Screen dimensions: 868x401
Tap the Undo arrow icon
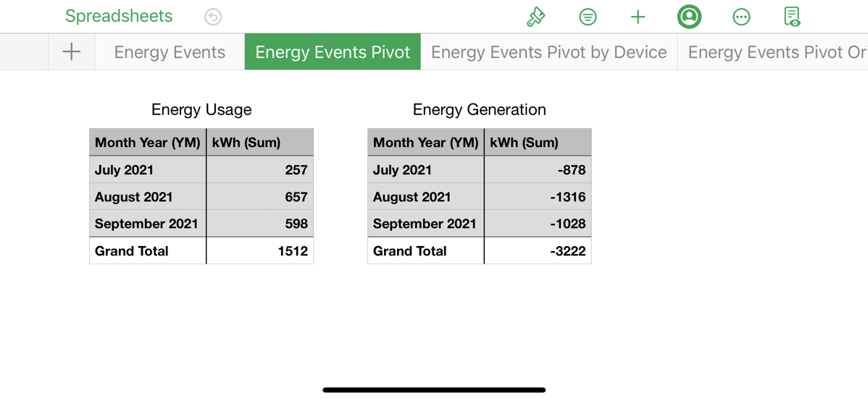click(x=213, y=17)
